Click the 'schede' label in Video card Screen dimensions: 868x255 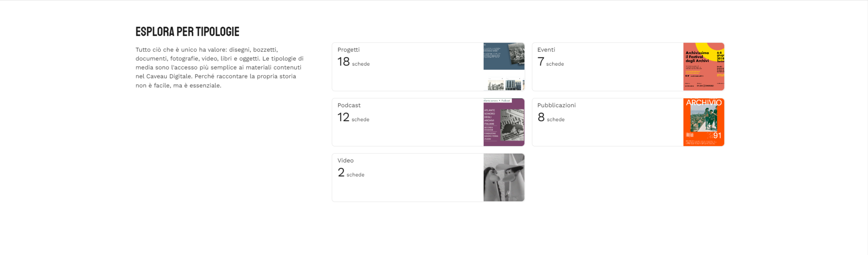coord(355,175)
